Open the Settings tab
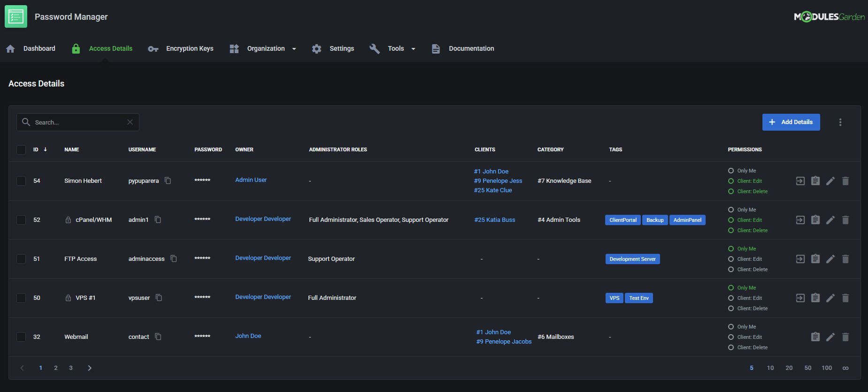The width and height of the screenshot is (868, 392). coord(333,48)
